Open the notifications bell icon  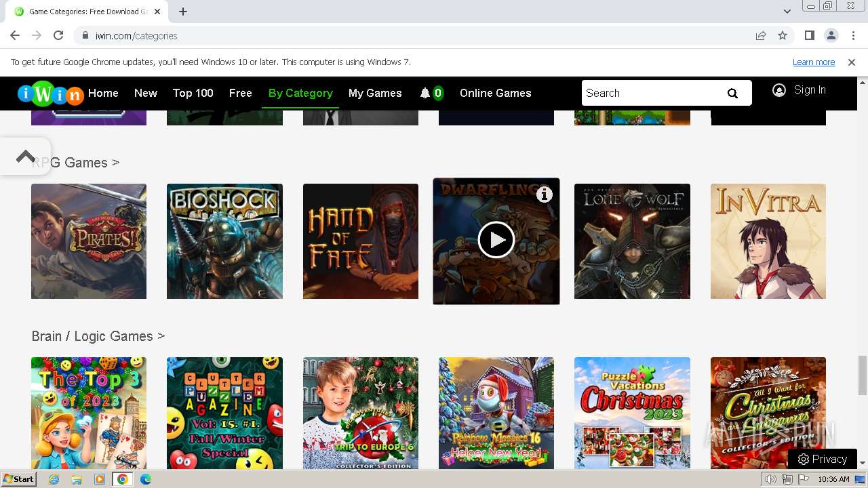tap(425, 94)
